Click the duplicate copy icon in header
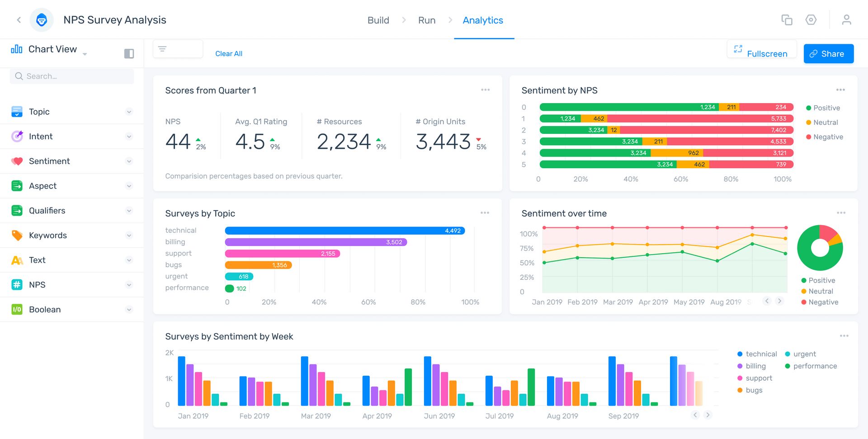The height and width of the screenshot is (439, 868). (787, 20)
